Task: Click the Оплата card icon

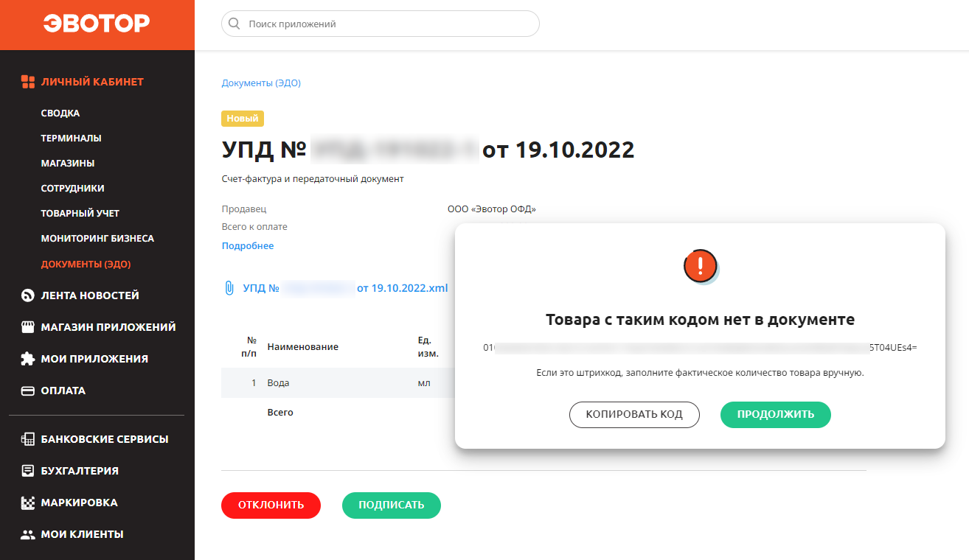Action: 28,391
